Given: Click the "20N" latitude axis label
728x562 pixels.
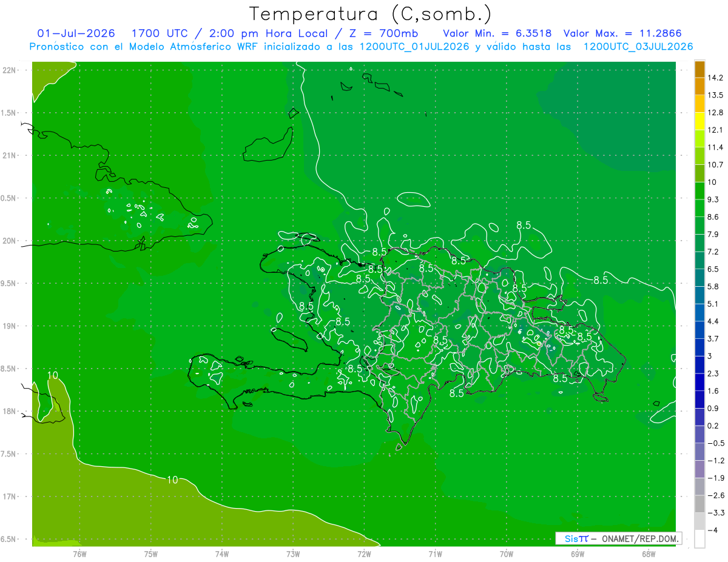Looking at the screenshot, I should point(10,241).
